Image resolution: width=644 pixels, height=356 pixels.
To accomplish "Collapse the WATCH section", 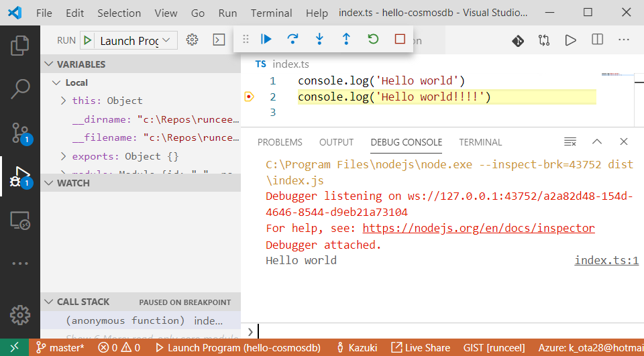I will click(x=140, y=183).
